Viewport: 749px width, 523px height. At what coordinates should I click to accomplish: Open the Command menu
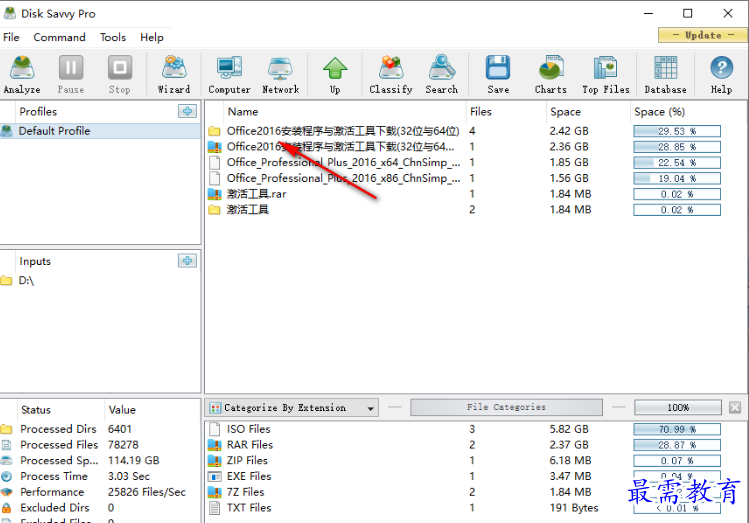click(59, 37)
